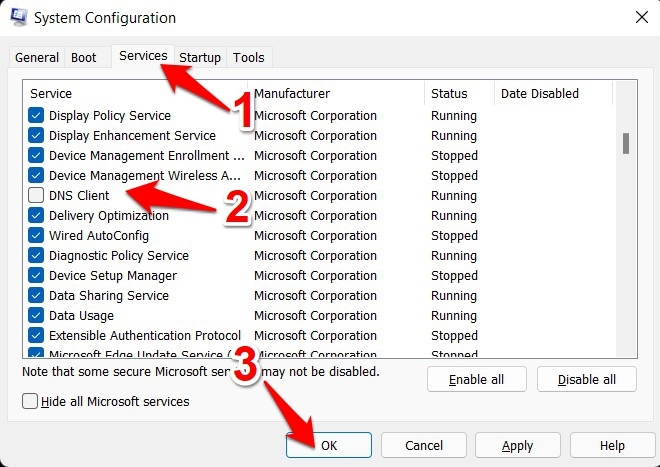Uncheck Diagnostic Policy Service checkbox
The image size is (660, 467).
pos(37,256)
